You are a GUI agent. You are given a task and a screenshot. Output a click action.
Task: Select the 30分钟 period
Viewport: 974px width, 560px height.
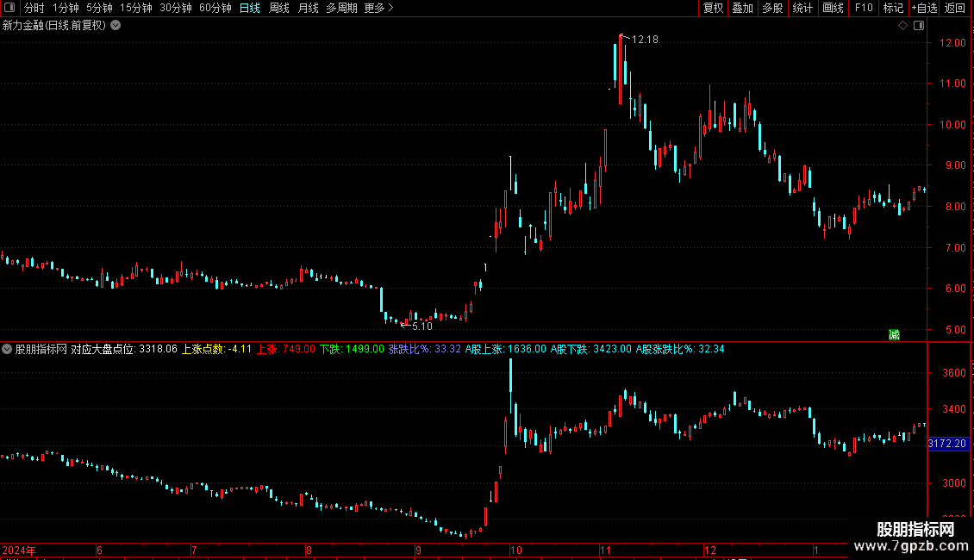point(175,8)
